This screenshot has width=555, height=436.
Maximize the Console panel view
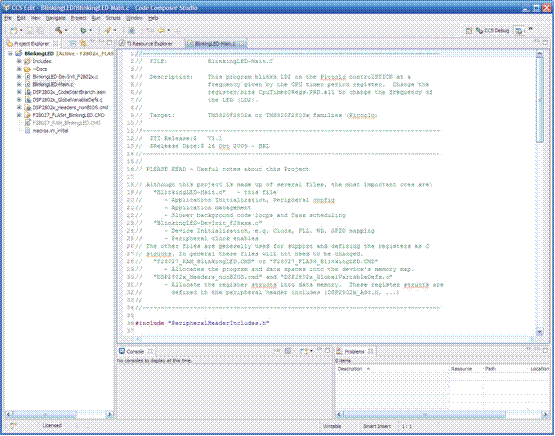click(327, 351)
